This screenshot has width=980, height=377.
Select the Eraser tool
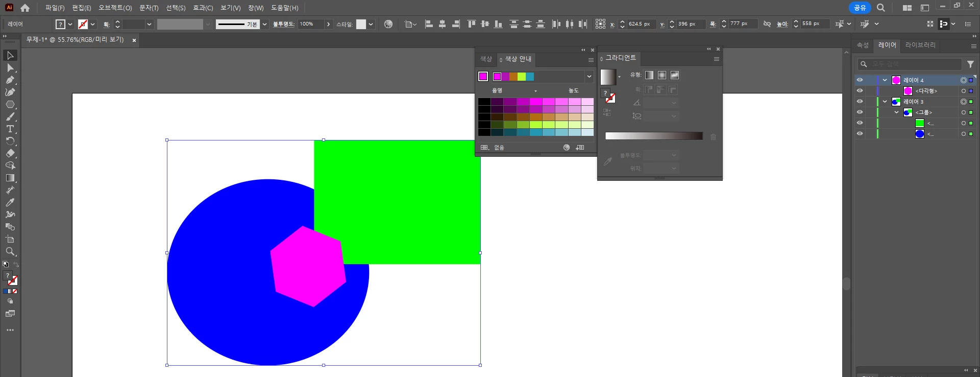[x=10, y=153]
